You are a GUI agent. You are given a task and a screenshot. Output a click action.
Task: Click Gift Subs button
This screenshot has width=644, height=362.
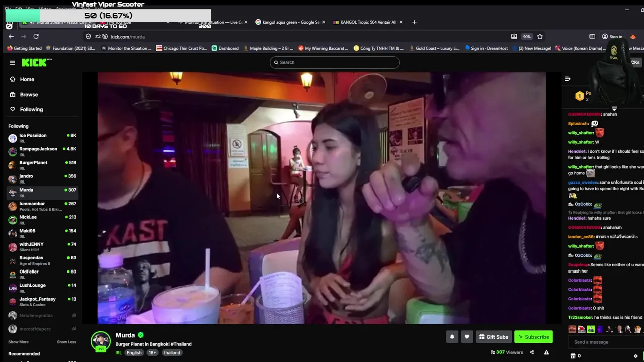tap(494, 337)
